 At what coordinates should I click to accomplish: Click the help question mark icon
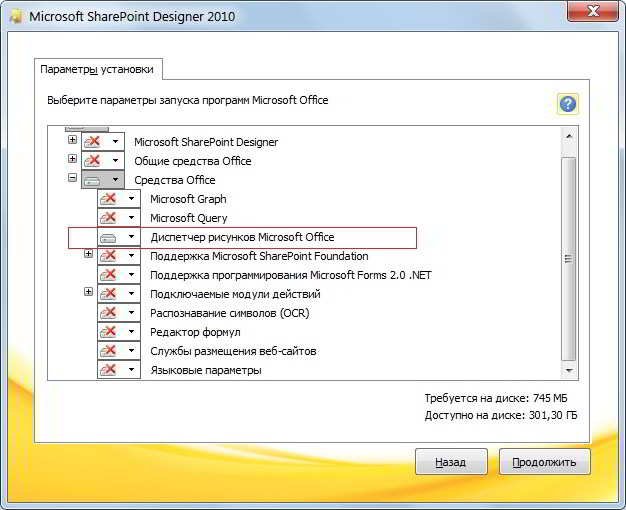(x=567, y=104)
